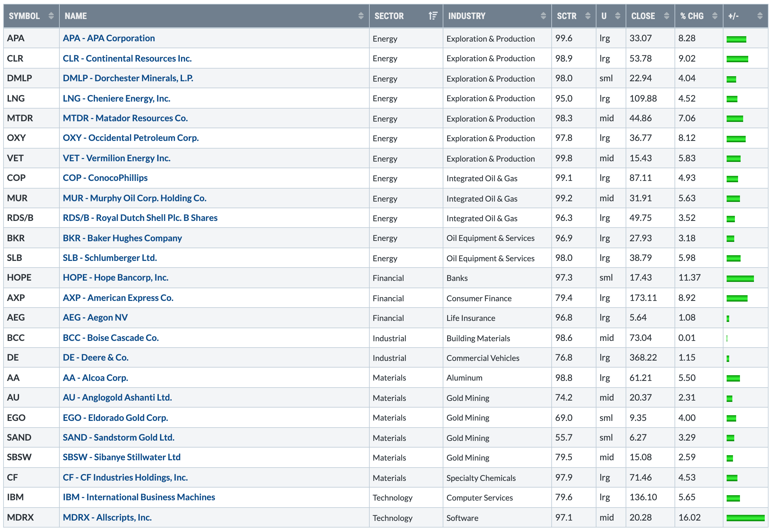Click sort arrows in U column header
Image resolution: width=773 pixels, height=532 pixels.
click(x=617, y=16)
